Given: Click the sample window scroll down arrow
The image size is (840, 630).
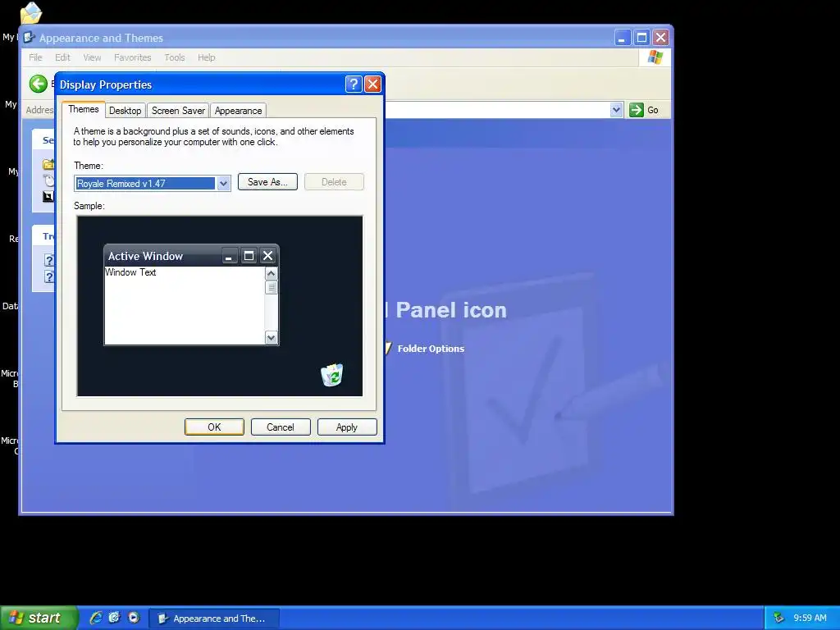Looking at the screenshot, I should [271, 337].
